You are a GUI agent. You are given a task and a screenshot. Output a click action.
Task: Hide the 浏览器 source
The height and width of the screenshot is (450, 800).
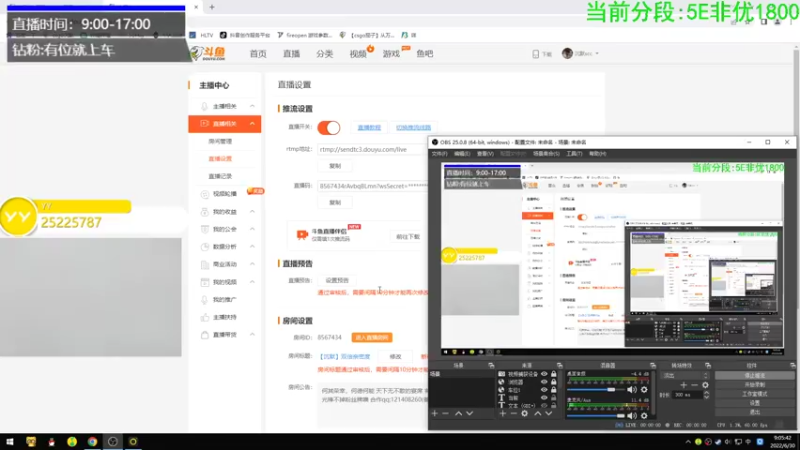(544, 382)
